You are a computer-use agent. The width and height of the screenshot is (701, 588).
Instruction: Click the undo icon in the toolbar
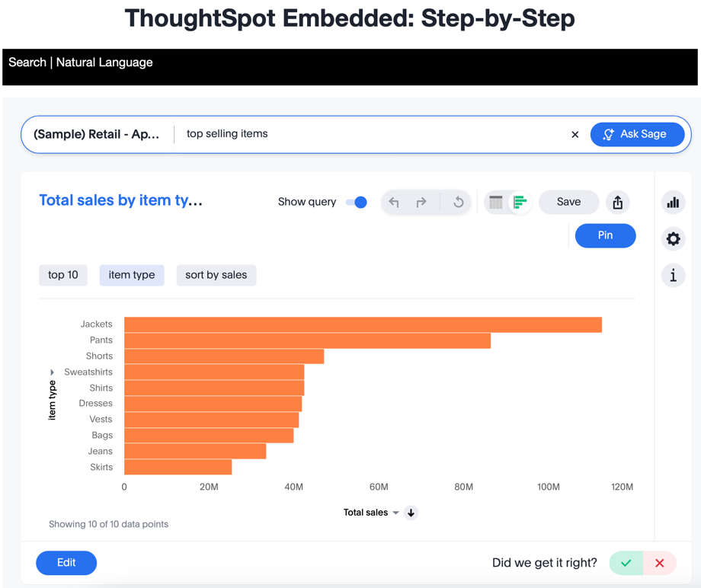395,202
